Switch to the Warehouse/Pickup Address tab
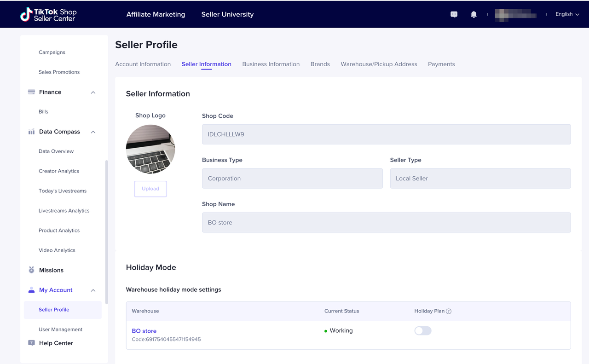The height and width of the screenshot is (364, 589). [379, 64]
